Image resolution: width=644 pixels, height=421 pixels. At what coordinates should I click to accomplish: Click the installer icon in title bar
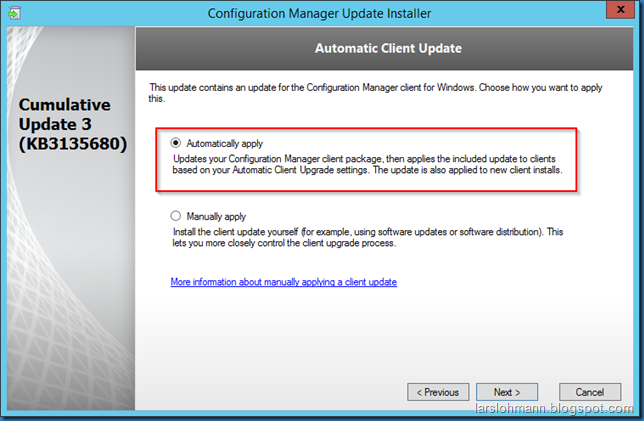tap(14, 13)
